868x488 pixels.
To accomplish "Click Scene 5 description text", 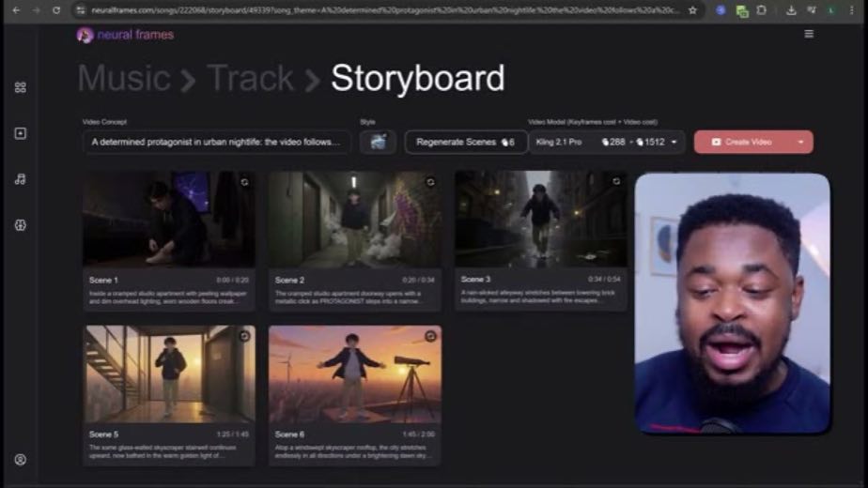I will tap(163, 451).
